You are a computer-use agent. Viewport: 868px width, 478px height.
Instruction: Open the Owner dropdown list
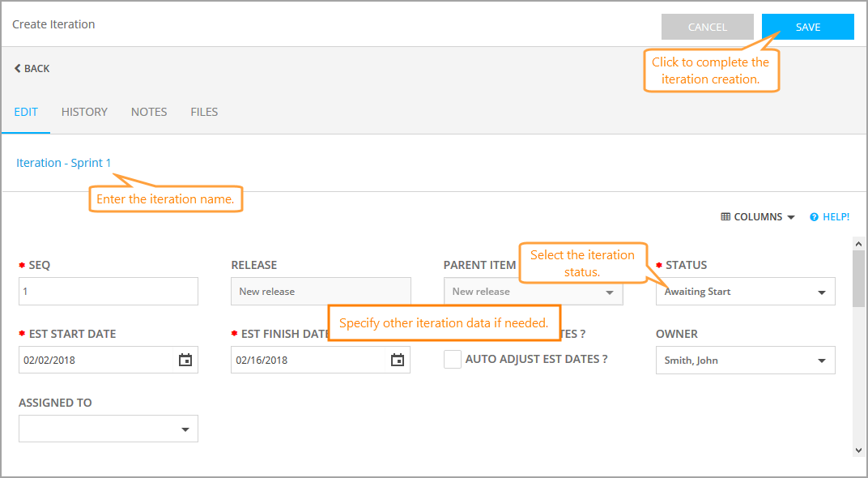pyautogui.click(x=822, y=361)
